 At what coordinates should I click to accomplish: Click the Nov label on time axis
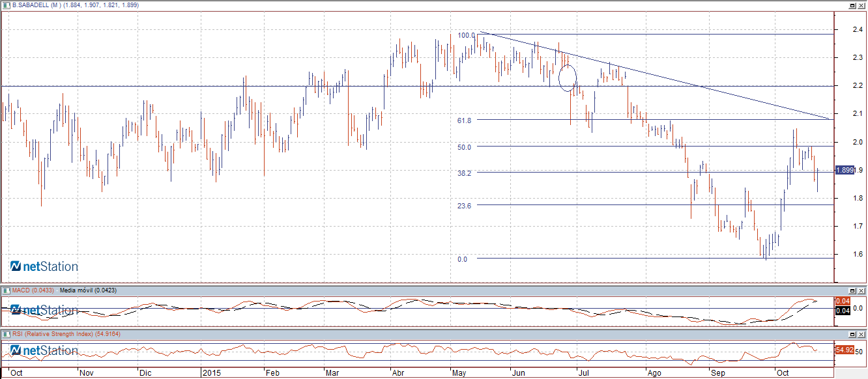[86, 373]
